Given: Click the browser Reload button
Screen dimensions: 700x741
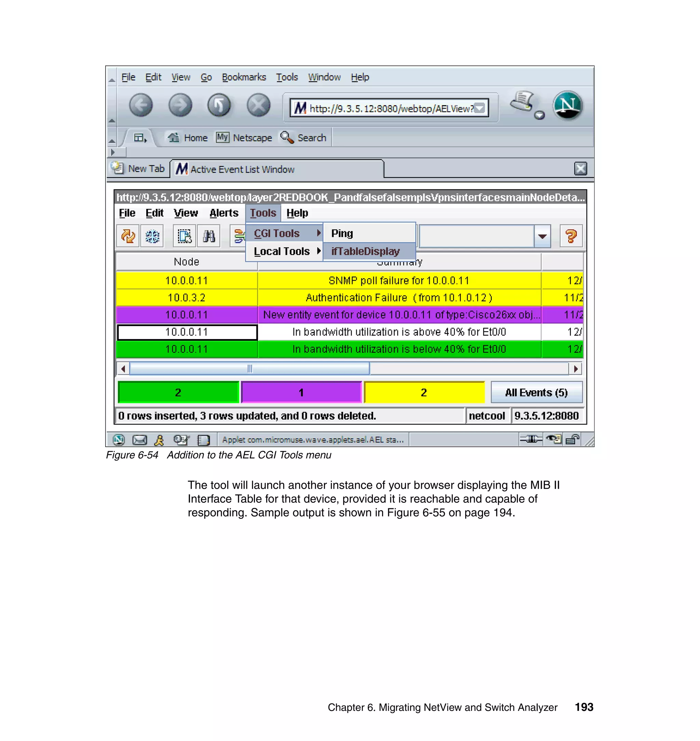Looking at the screenshot, I should point(219,105).
